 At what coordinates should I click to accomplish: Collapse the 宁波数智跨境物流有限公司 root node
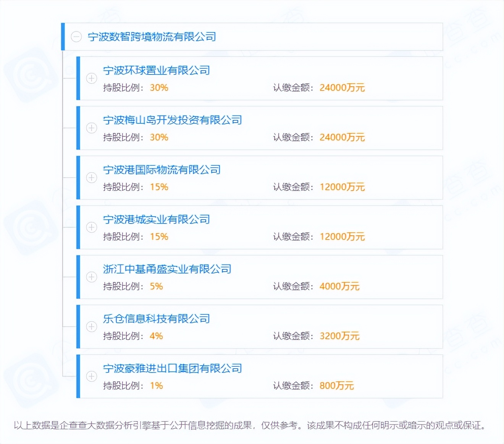76,37
